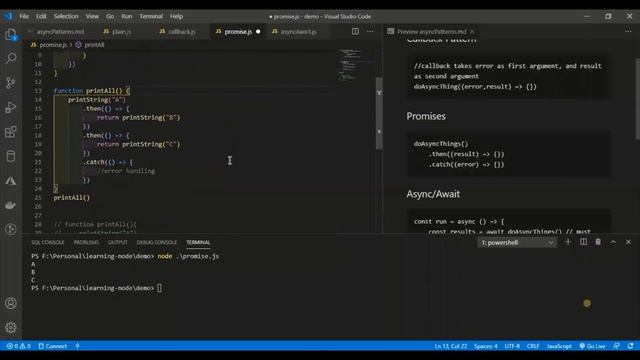Viewport: 640px width, 360px height.
Task: Open the PROBLEMS panel tab
Action: [86, 242]
